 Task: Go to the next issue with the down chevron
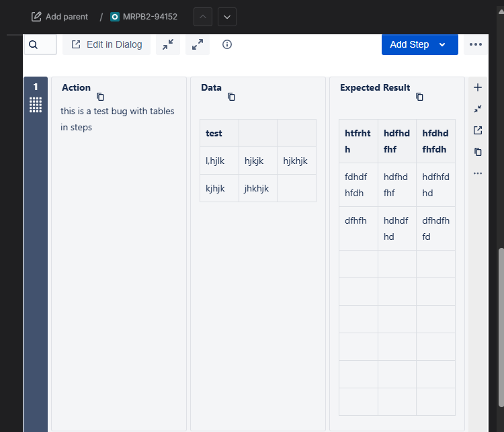[227, 17]
